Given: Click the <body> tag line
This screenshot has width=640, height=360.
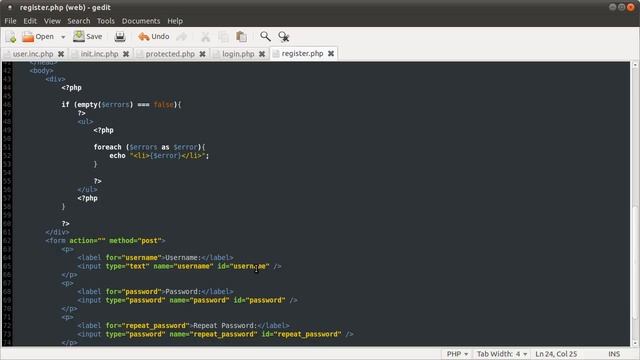Looking at the screenshot, I should [41, 71].
